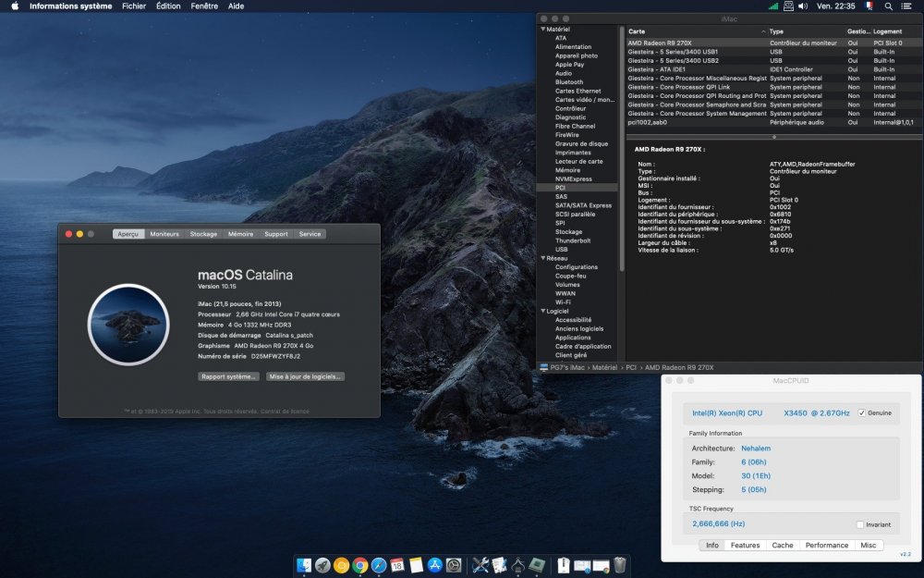Open the Fichier menu
This screenshot has height=578, width=924.
click(x=134, y=6)
